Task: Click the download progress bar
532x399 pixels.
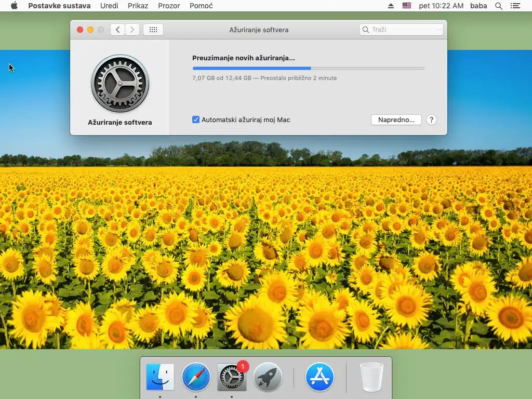Action: 308,68
